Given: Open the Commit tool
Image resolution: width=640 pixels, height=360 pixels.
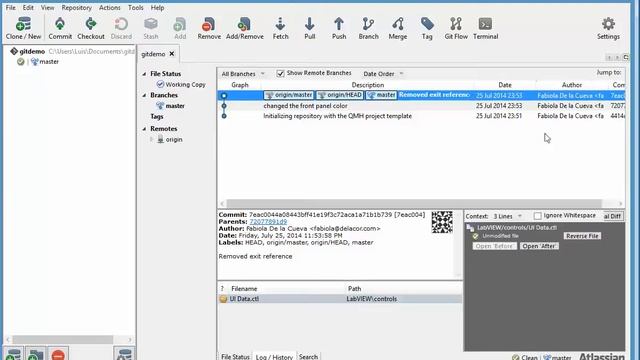Looking at the screenshot, I should [60, 28].
